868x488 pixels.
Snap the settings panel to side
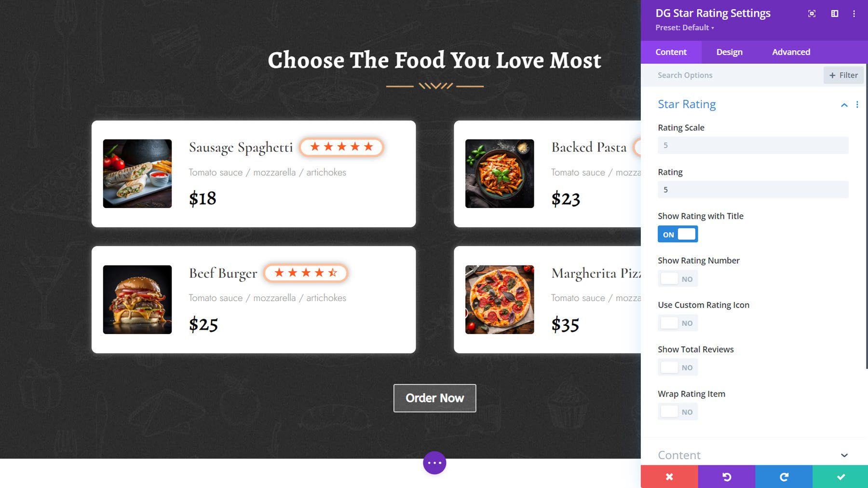coord(834,14)
